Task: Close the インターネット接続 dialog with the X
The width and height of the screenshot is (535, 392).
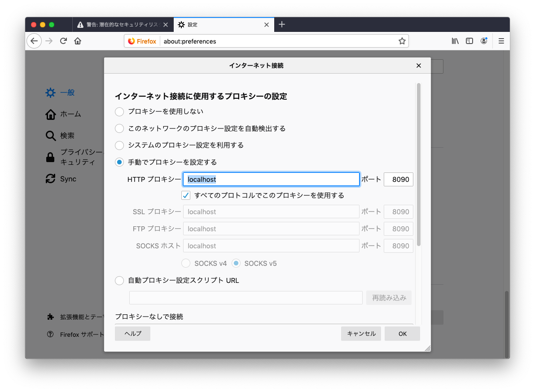Action: pyautogui.click(x=419, y=66)
